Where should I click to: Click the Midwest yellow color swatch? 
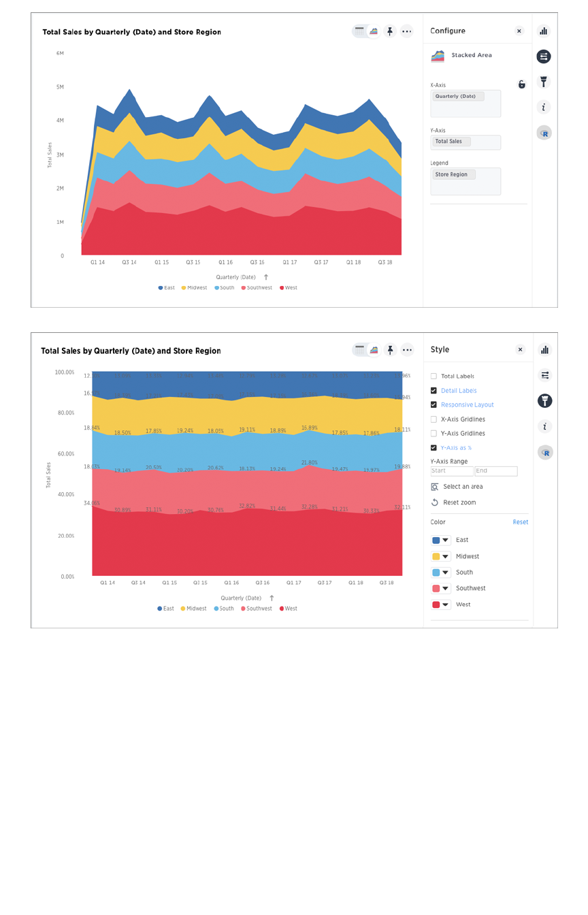[x=436, y=557]
